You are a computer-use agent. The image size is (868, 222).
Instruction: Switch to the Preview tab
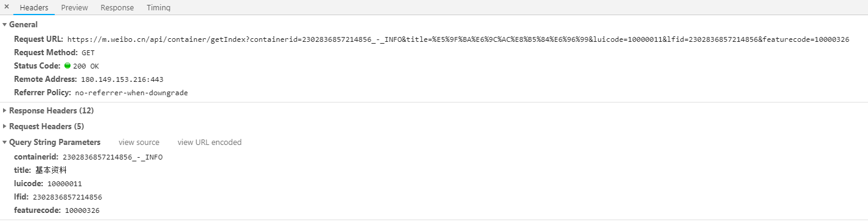tap(74, 7)
